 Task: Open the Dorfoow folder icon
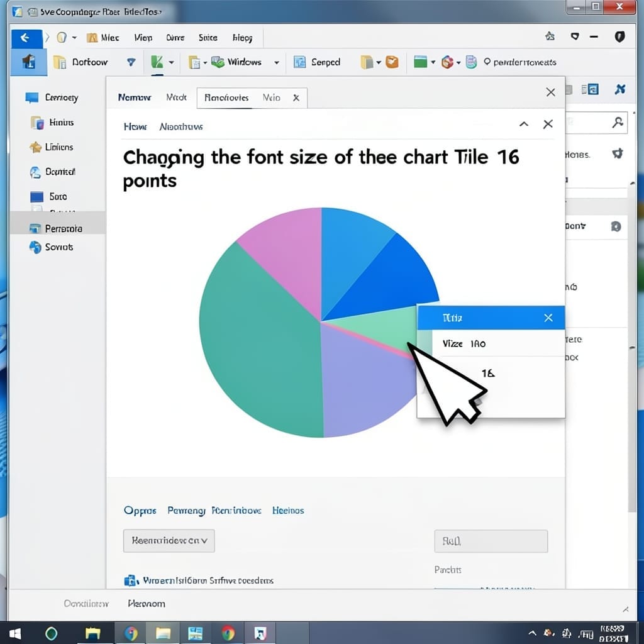(x=60, y=62)
